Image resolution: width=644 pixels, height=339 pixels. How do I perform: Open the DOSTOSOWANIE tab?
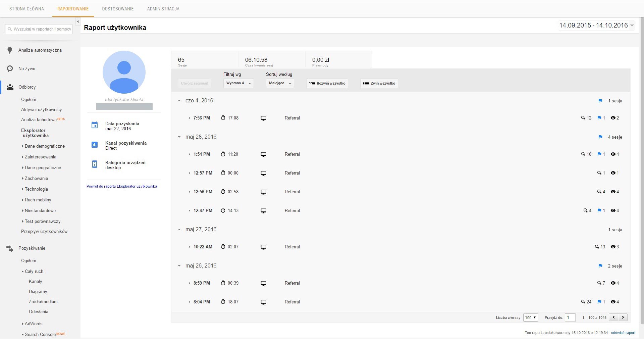(x=118, y=9)
